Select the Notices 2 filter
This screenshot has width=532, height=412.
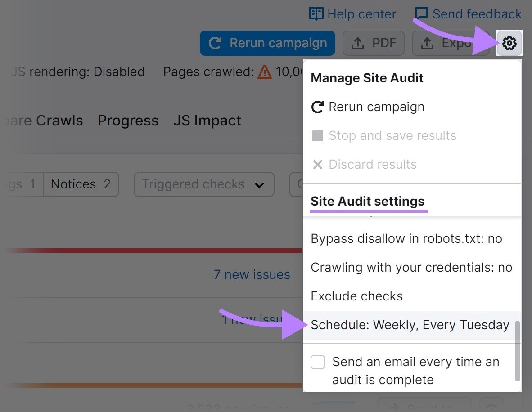click(81, 184)
